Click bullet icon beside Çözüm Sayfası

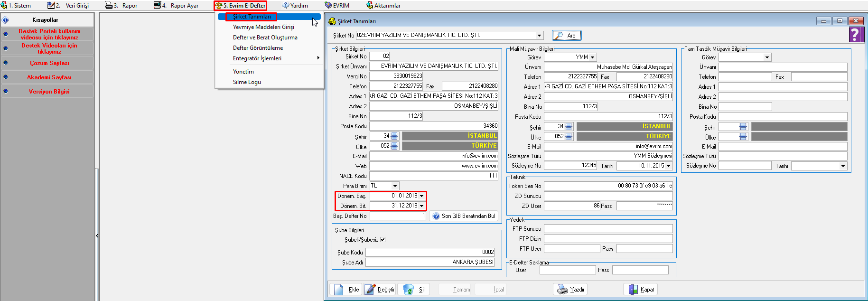pos(6,63)
